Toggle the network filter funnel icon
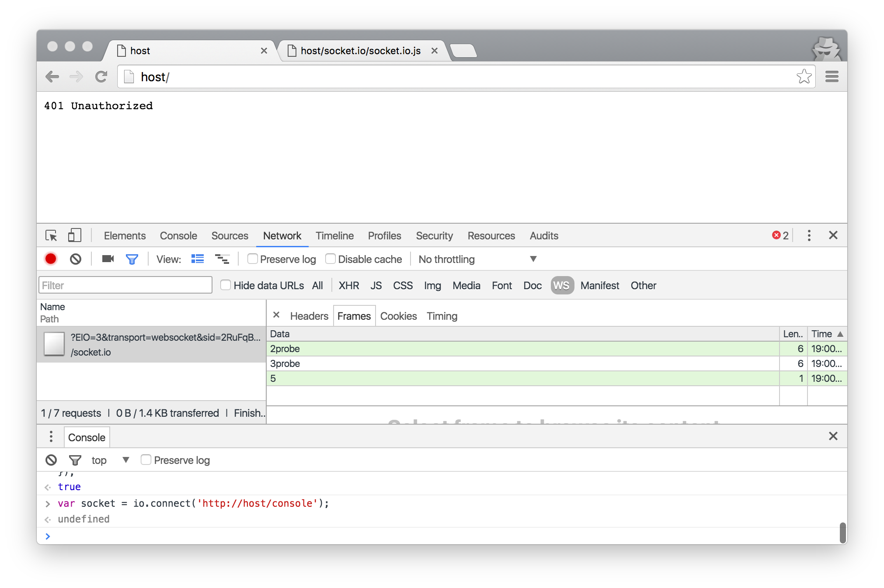884x588 pixels. click(x=132, y=259)
